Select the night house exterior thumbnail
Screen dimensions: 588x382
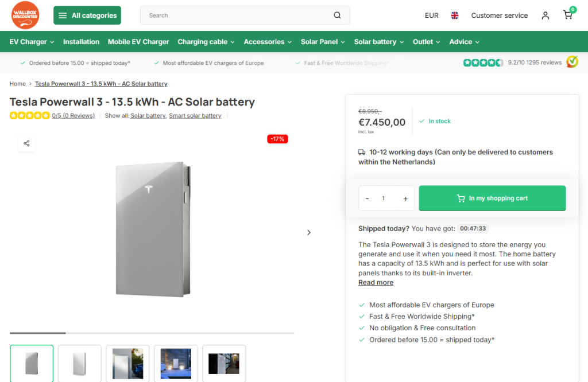coord(176,363)
